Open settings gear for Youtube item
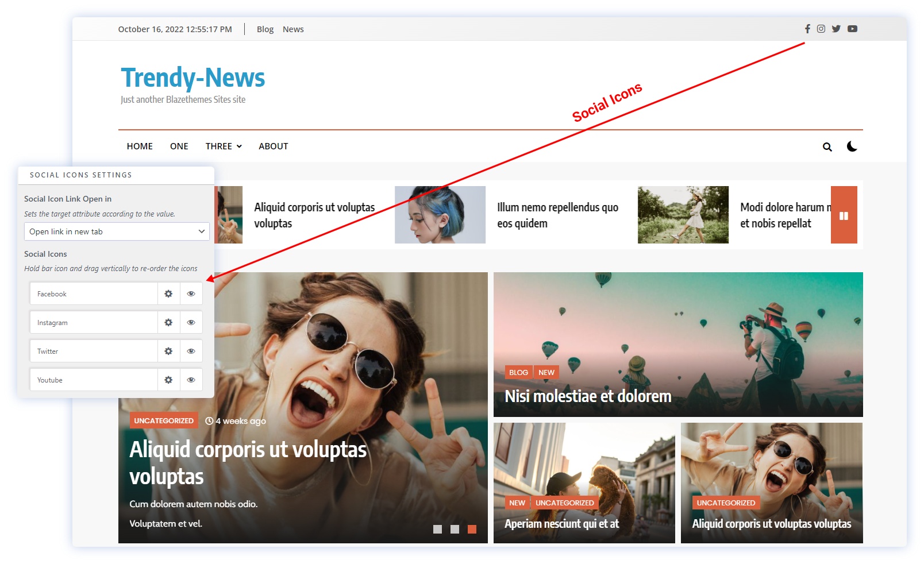This screenshot has width=924, height=564. coord(168,380)
